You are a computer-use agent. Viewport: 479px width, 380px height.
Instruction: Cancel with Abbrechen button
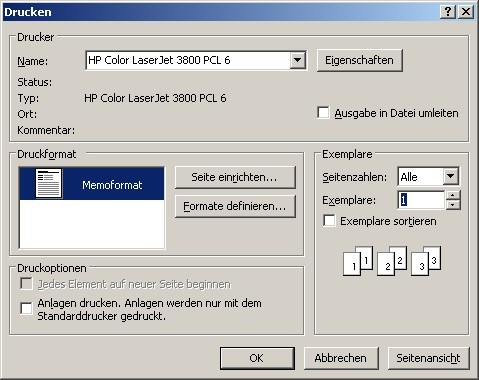[x=341, y=358]
